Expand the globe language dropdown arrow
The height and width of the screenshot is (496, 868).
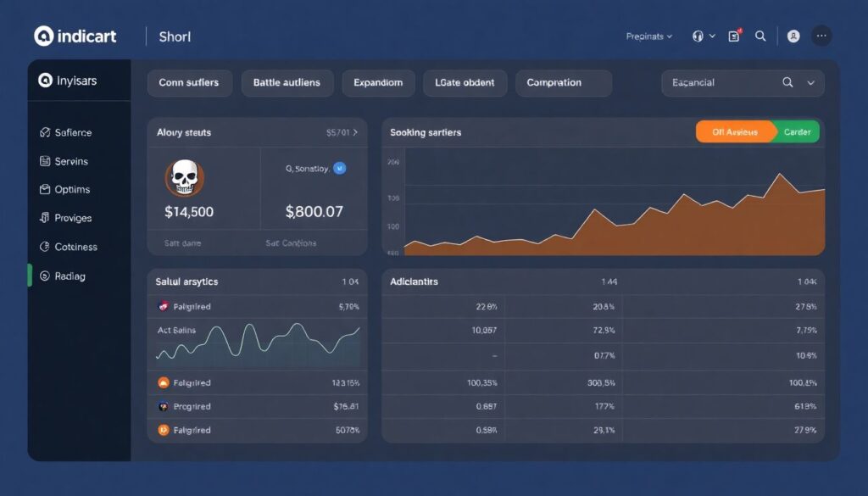click(x=712, y=36)
